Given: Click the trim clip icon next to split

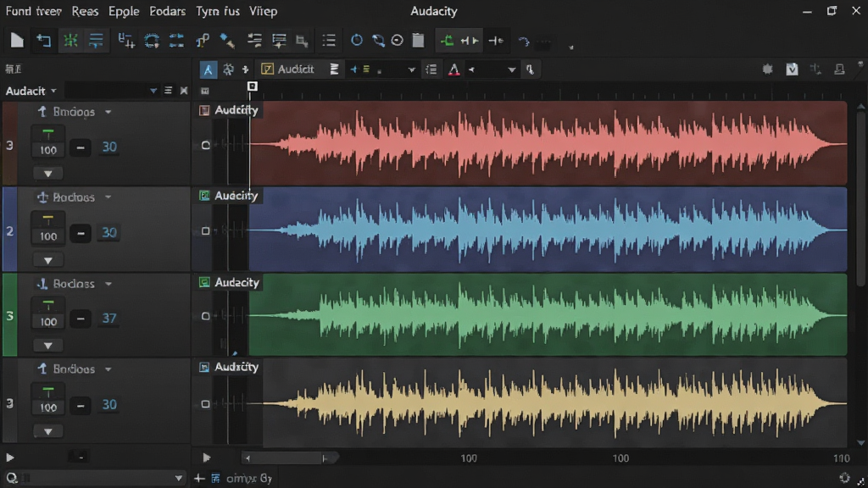Looking at the screenshot, I should (x=496, y=41).
